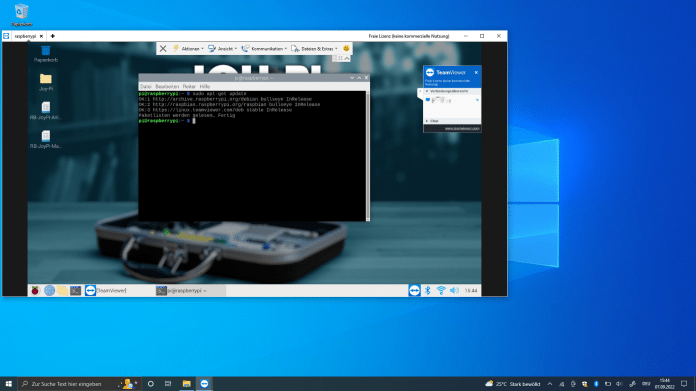This screenshot has height=391, width=696.
Task: Open the Hilfe menu in the terminal
Action: [205, 87]
